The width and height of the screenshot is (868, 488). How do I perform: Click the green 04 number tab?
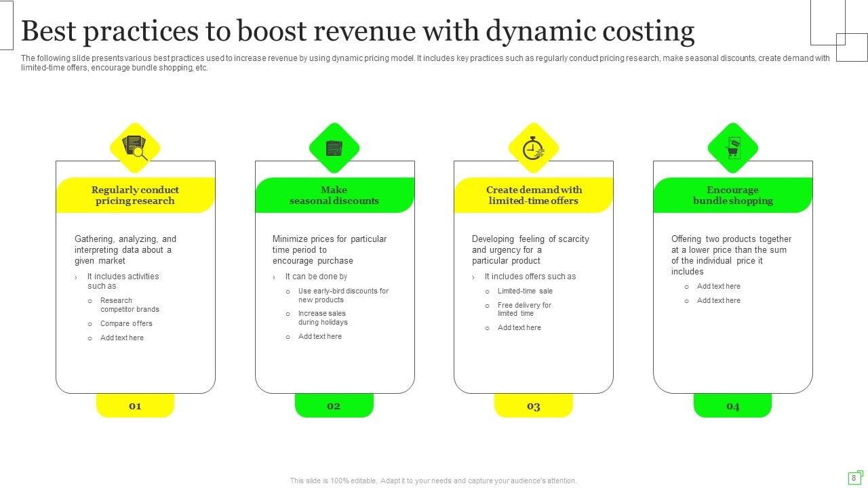pyautogui.click(x=732, y=406)
